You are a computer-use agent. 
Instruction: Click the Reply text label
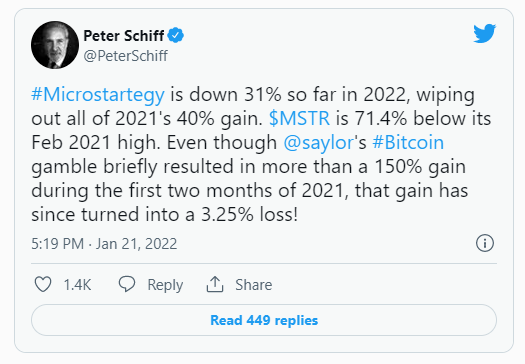[x=165, y=285]
